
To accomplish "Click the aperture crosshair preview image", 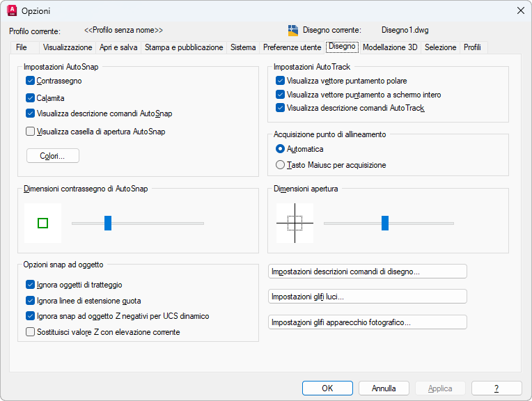I will point(295,223).
